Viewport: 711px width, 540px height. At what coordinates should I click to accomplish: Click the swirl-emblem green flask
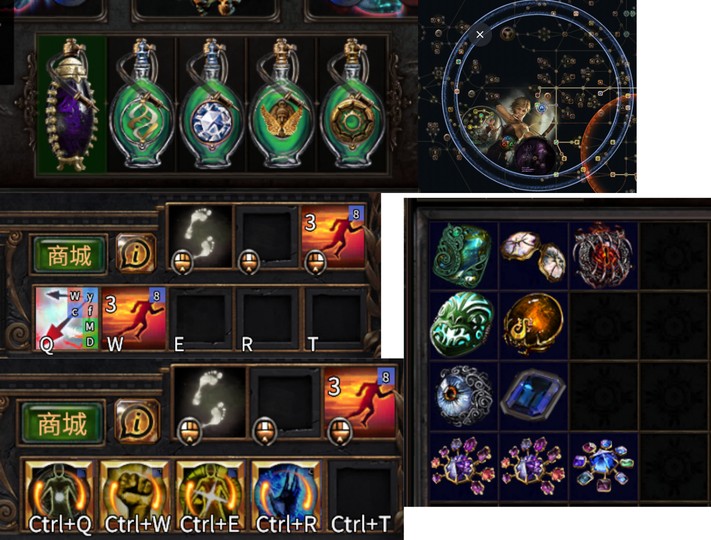point(142,105)
